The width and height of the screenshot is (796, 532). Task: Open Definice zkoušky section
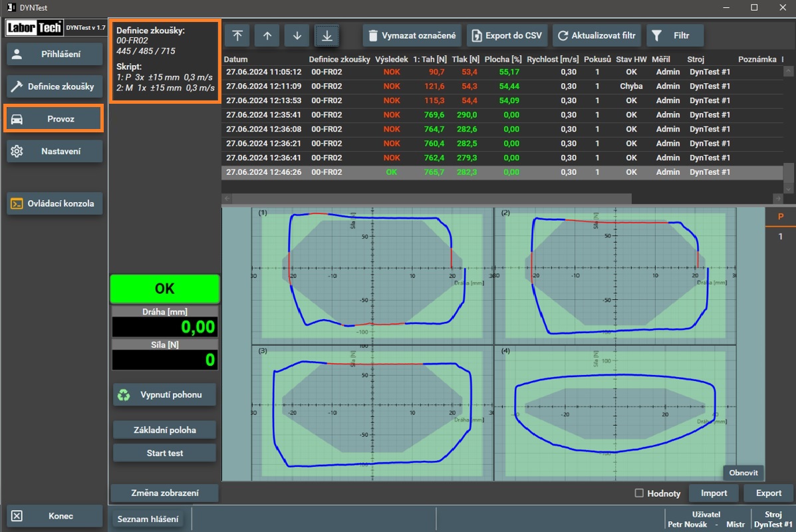pos(55,86)
